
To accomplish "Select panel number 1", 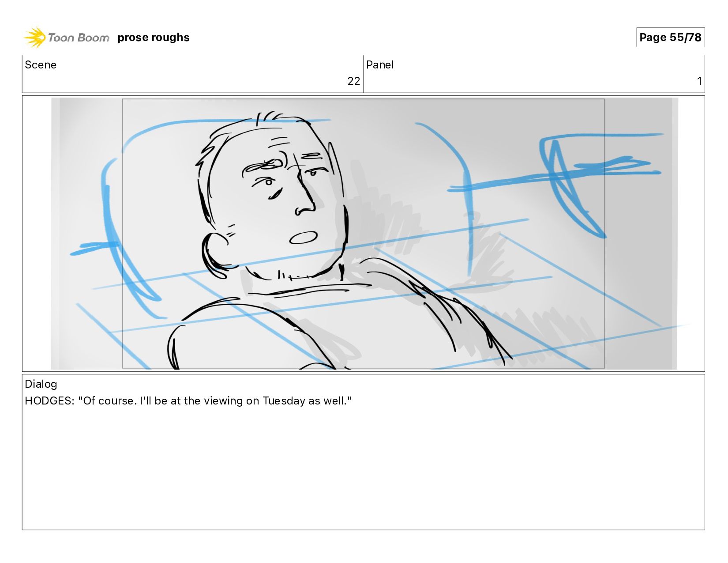I will tap(699, 81).
